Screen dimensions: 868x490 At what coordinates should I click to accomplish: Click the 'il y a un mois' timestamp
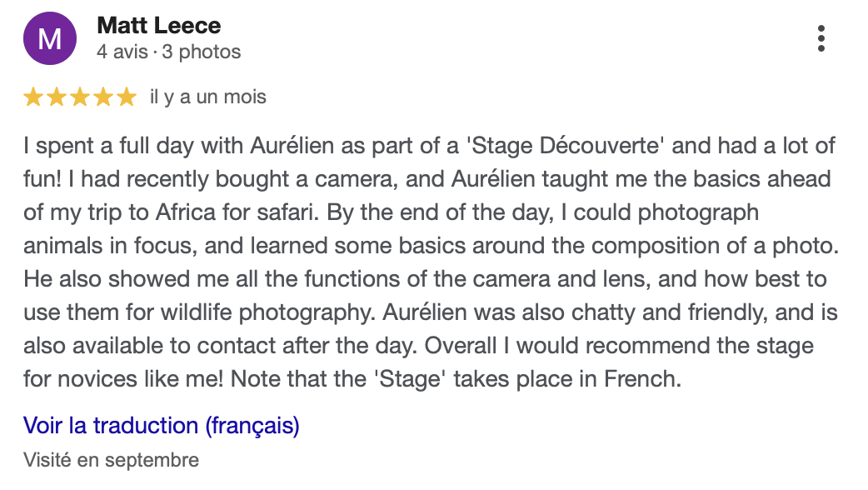pos(207,97)
